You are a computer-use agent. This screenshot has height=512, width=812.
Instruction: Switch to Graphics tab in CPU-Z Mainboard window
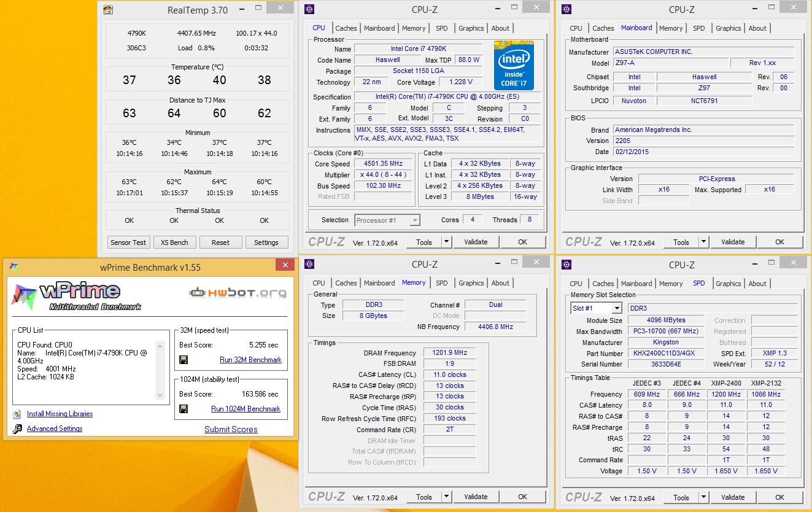click(729, 28)
